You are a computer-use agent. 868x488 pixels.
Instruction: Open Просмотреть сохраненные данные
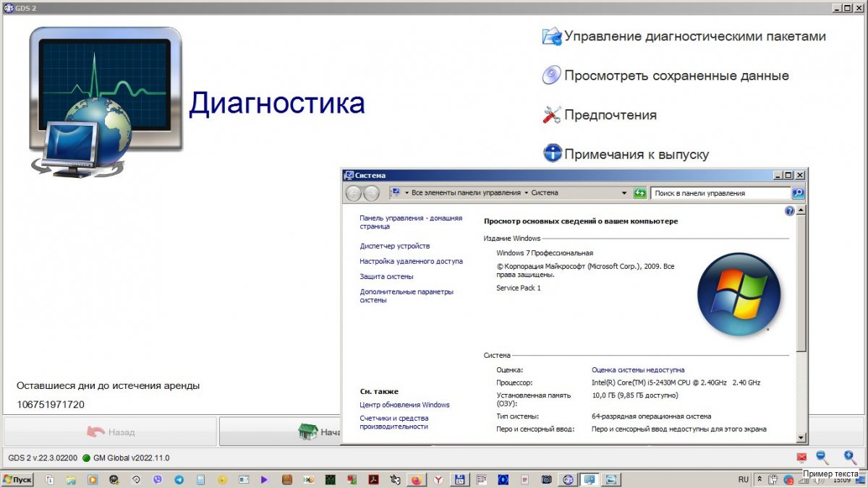676,75
